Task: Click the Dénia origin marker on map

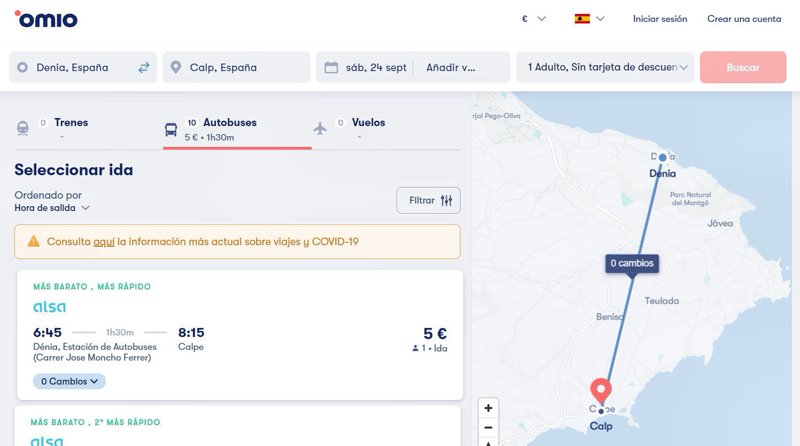Action: pyautogui.click(x=662, y=158)
